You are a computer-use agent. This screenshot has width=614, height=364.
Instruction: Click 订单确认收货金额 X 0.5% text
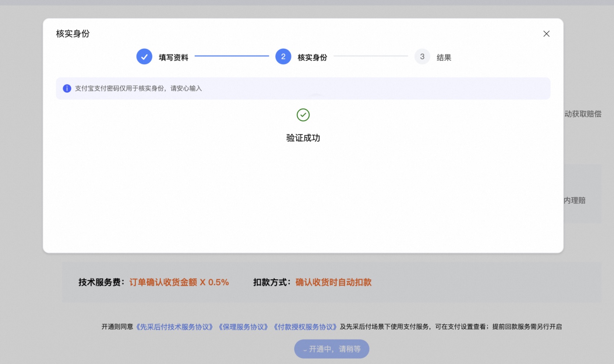point(179,282)
